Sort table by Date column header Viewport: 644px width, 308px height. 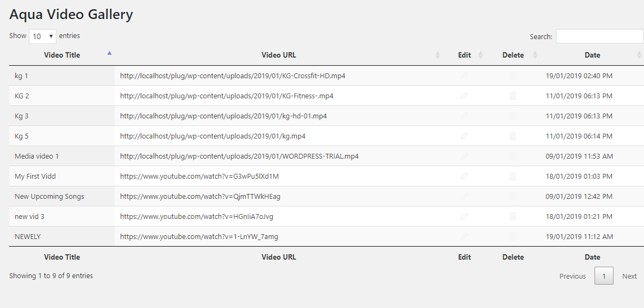(592, 55)
